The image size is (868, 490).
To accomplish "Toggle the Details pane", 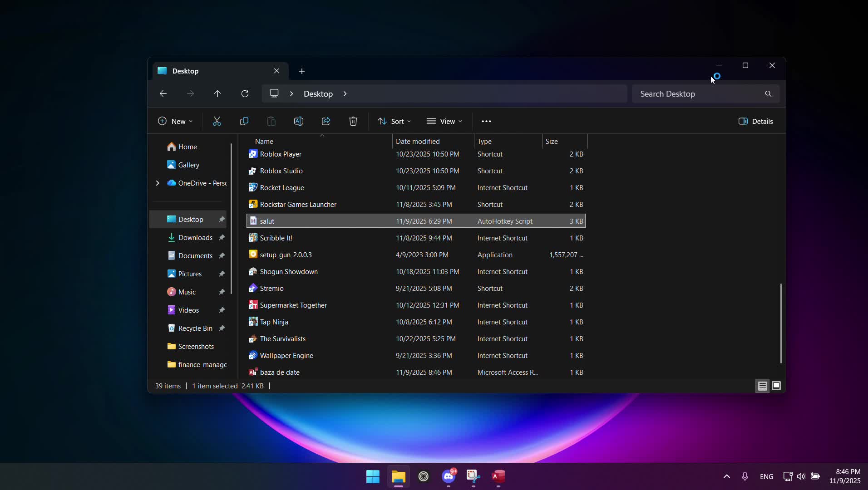I will (756, 121).
